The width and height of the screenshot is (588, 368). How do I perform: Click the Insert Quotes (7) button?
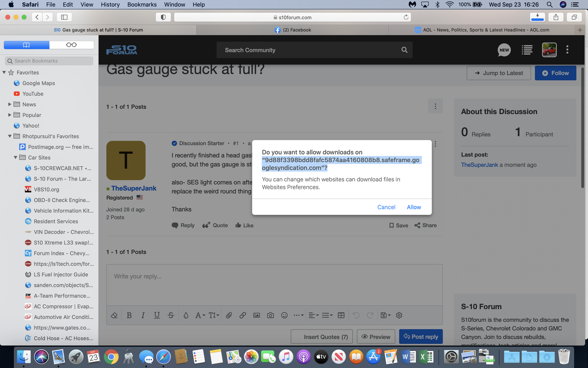(x=321, y=337)
